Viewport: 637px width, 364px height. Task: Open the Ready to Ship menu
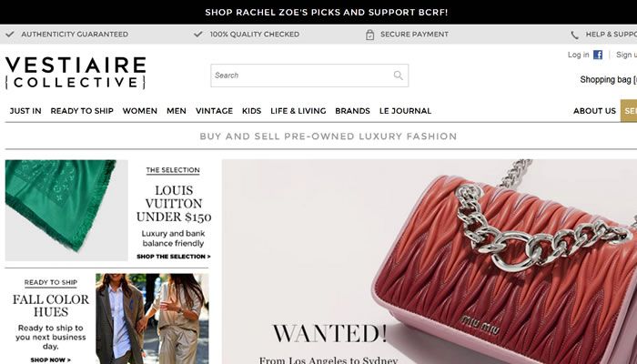click(82, 111)
